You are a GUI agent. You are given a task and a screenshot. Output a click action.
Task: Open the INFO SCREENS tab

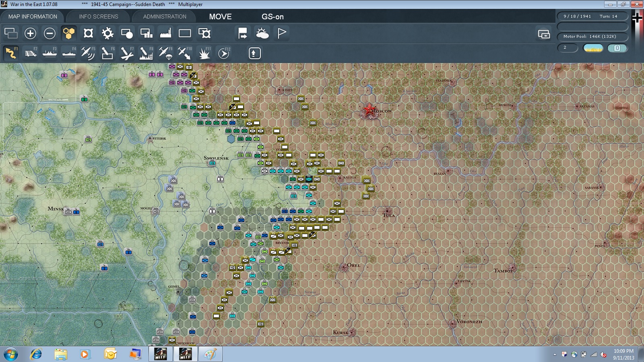99,16
